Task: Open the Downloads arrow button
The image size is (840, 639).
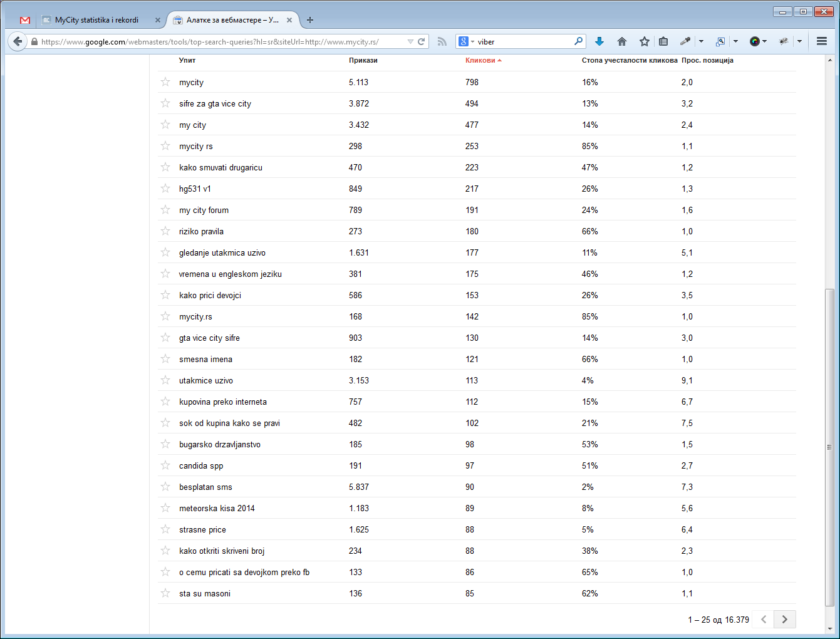Action: click(599, 41)
